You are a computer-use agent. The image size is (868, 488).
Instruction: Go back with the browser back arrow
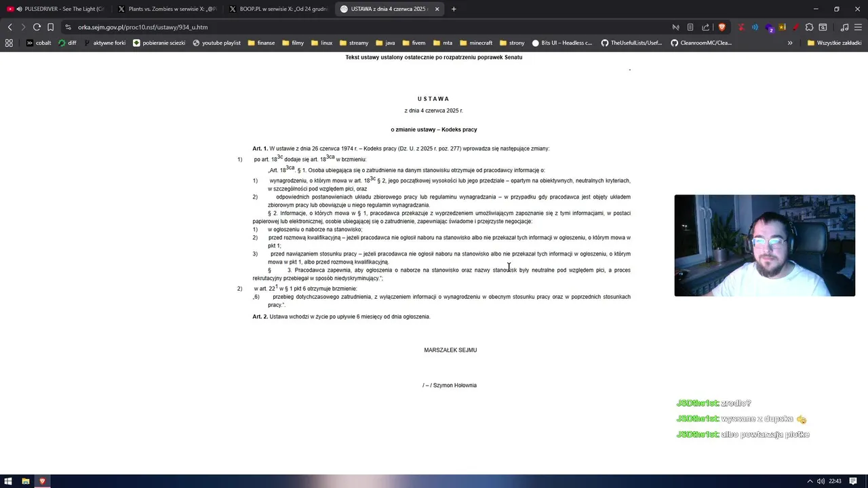(x=10, y=27)
